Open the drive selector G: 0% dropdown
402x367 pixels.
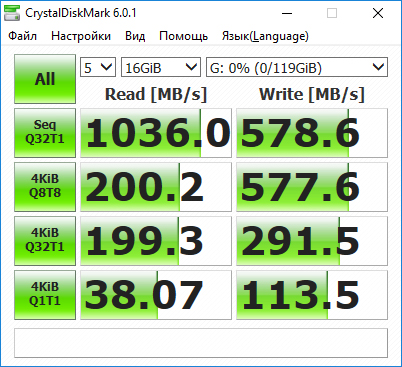297,67
